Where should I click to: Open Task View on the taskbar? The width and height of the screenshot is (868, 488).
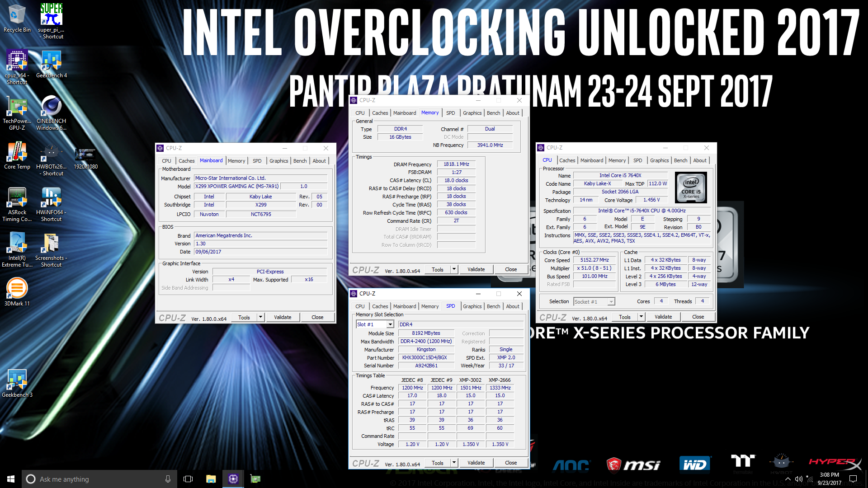point(188,479)
